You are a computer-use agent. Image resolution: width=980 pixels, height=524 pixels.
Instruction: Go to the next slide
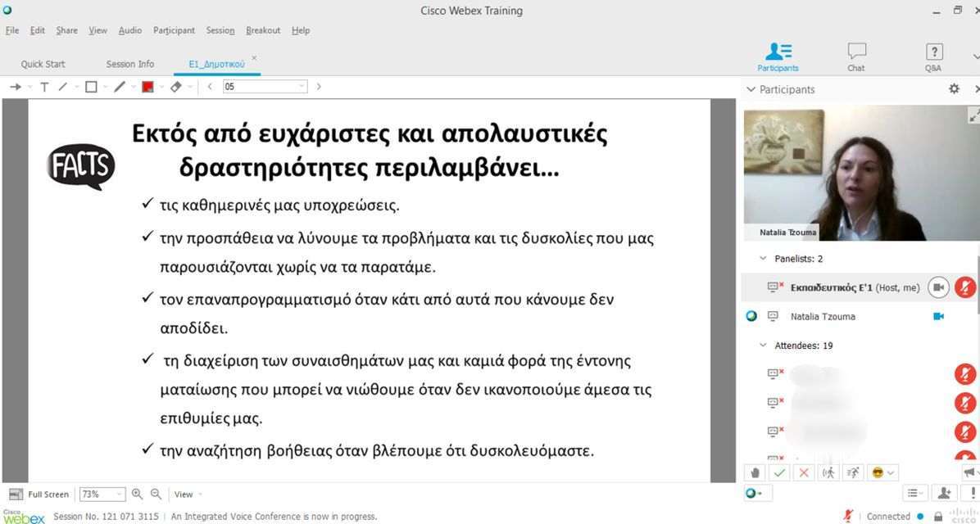(319, 87)
